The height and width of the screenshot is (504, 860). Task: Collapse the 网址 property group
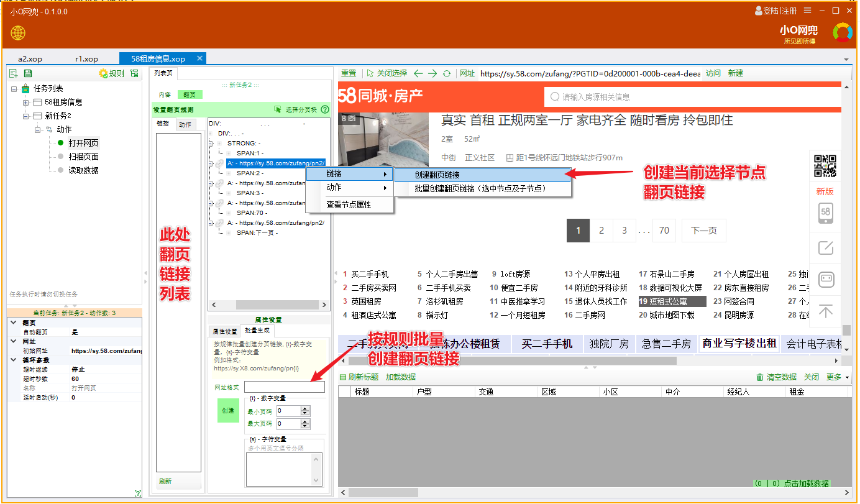tap(14, 342)
